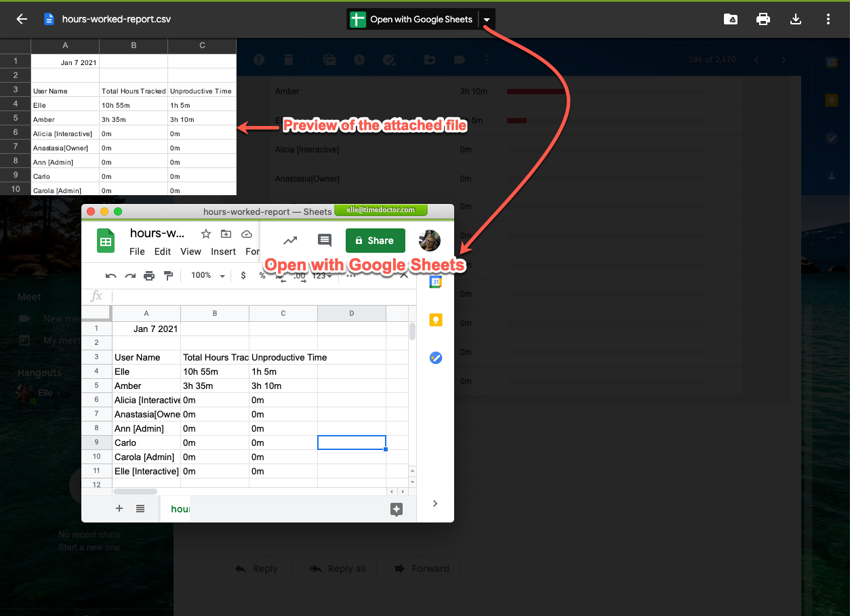The image size is (850, 616).
Task: Click Forward in the Gmail message
Action: click(422, 569)
